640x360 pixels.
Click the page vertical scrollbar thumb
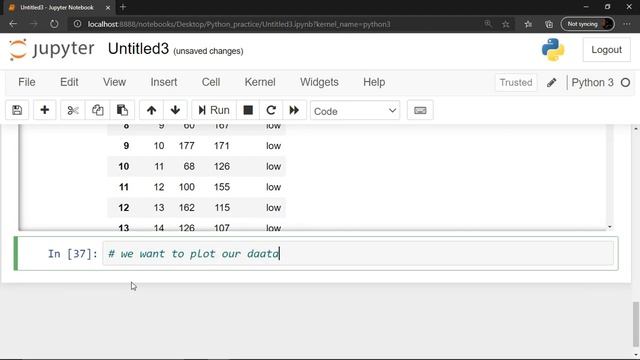tap(636, 324)
